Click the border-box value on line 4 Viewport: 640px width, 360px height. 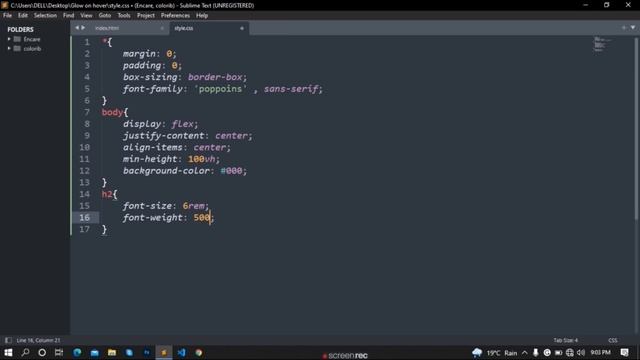[x=215, y=77]
